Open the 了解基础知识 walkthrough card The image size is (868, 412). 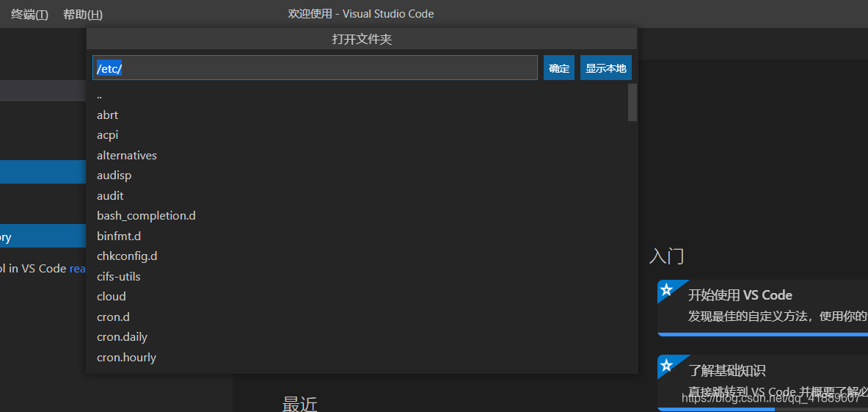[x=763, y=383]
